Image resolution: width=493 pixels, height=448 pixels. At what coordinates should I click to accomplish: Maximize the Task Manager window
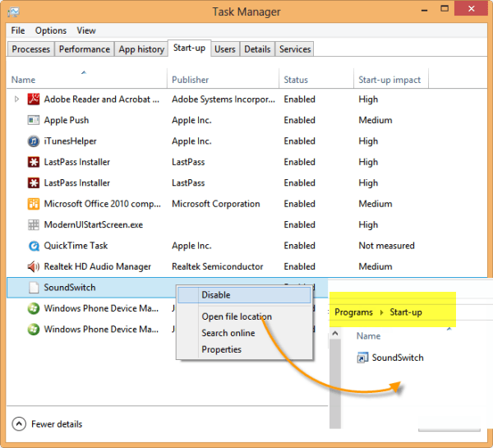click(x=445, y=9)
